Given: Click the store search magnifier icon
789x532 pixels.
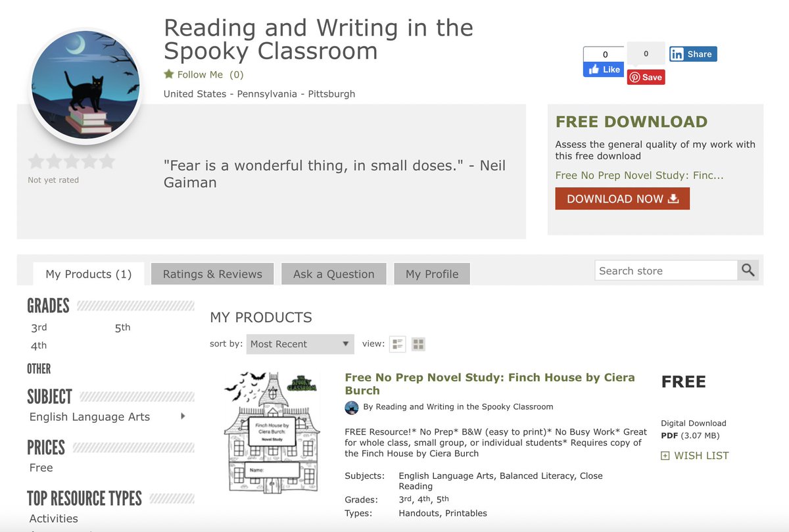Looking at the screenshot, I should 748,270.
